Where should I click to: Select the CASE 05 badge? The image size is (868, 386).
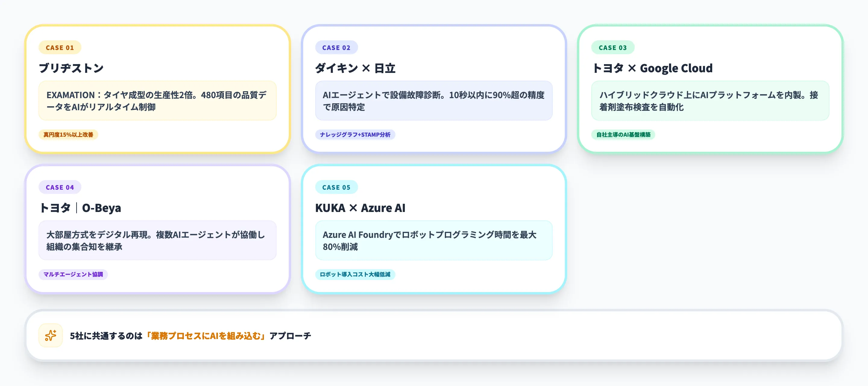pos(336,187)
